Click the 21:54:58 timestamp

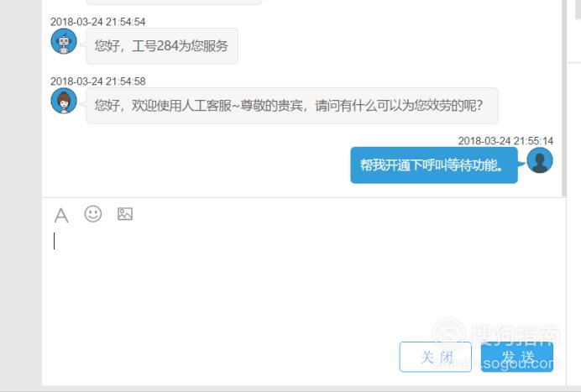98,81
